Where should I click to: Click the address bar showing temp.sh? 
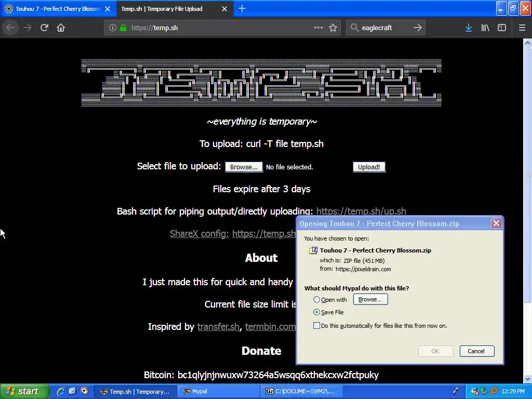[222, 28]
